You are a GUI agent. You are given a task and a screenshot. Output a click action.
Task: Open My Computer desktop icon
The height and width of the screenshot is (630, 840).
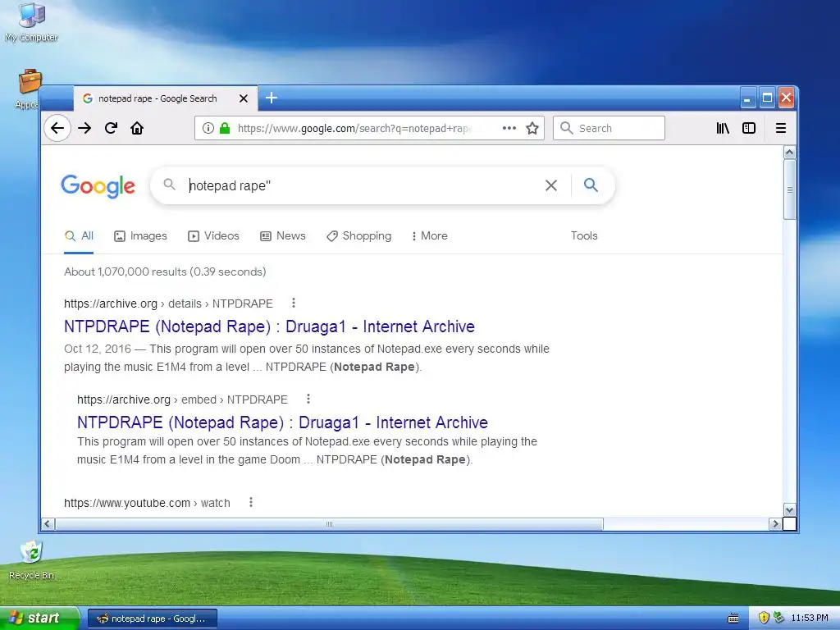pyautogui.click(x=32, y=21)
